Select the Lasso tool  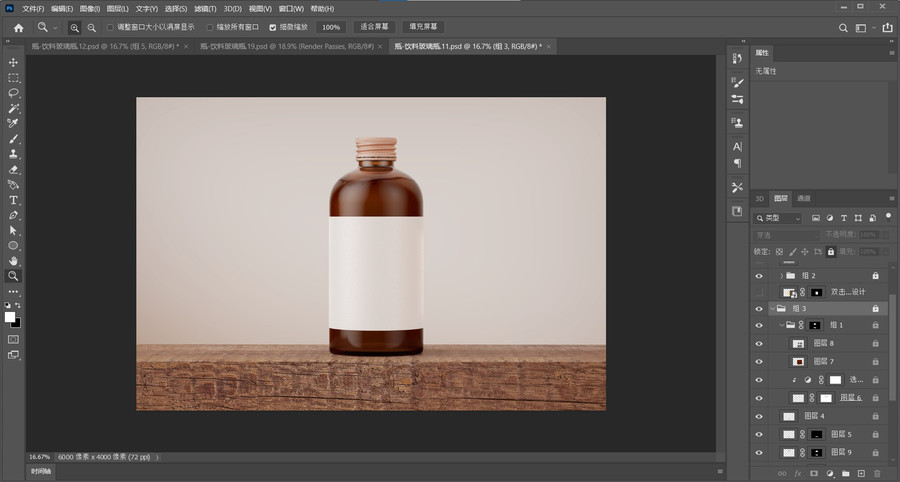(13, 93)
